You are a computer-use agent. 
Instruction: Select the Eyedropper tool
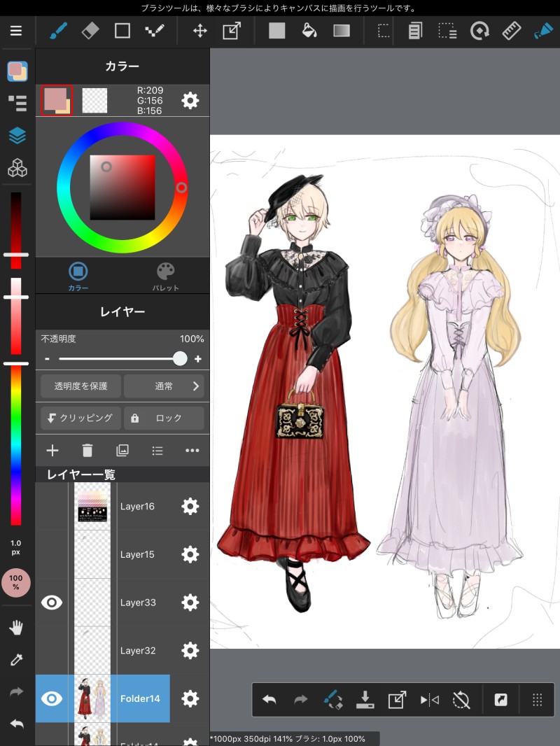point(16,659)
